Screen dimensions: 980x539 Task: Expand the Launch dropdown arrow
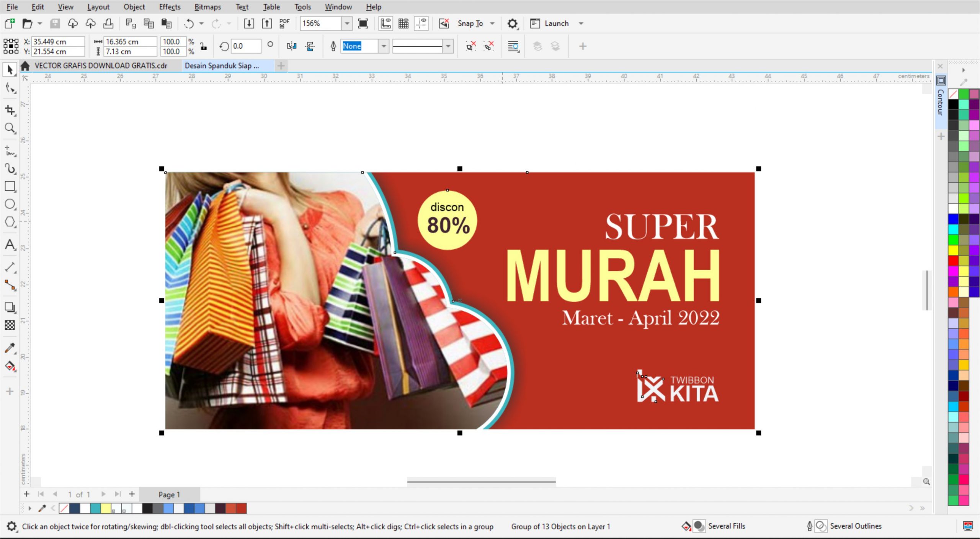581,23
